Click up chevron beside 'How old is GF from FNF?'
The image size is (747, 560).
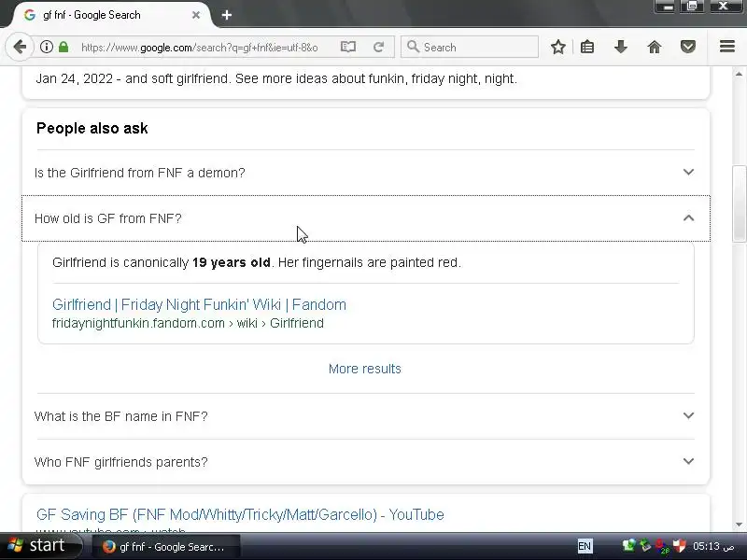tap(688, 218)
